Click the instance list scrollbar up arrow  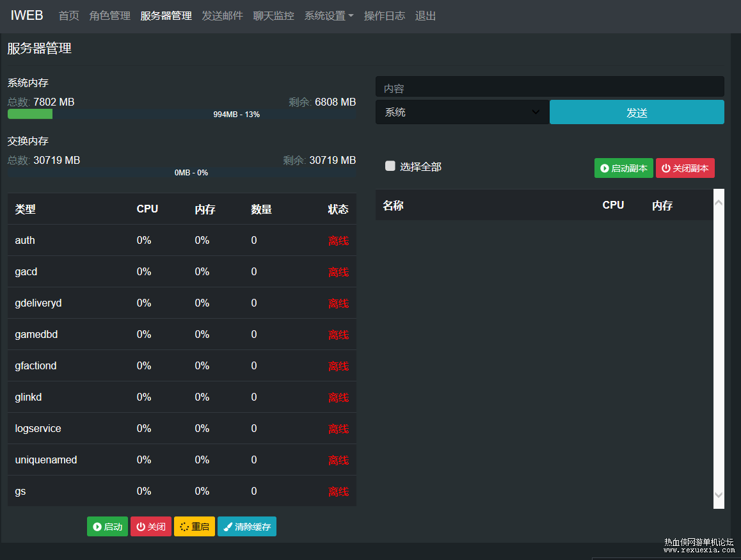click(719, 203)
